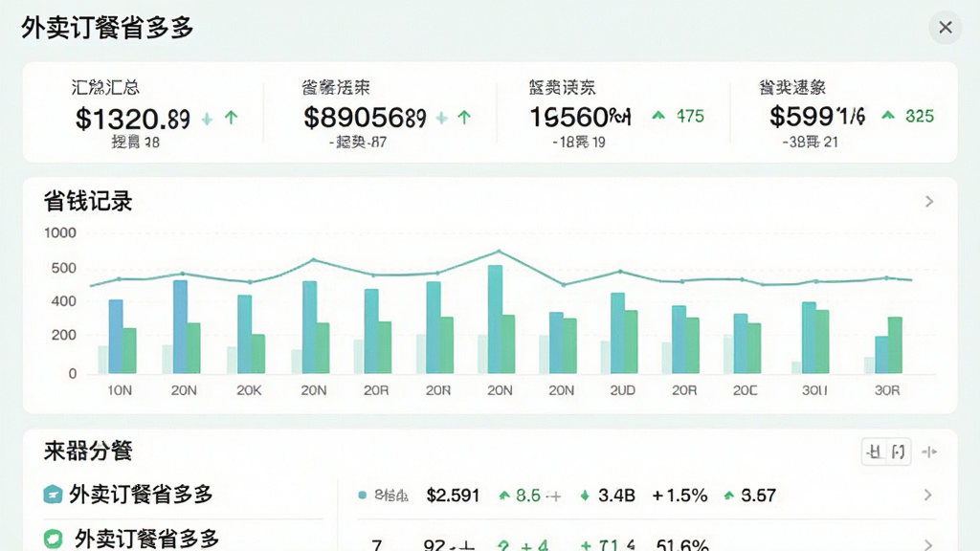Click the green triangle next to 325
The height and width of the screenshot is (551, 980).
click(888, 116)
